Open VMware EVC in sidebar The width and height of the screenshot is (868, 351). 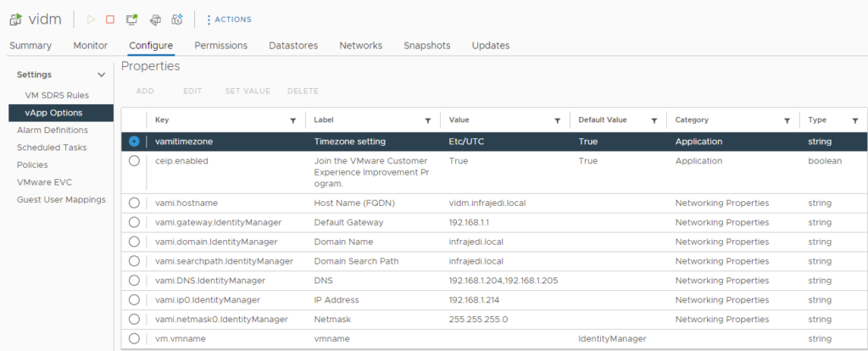pos(44,182)
